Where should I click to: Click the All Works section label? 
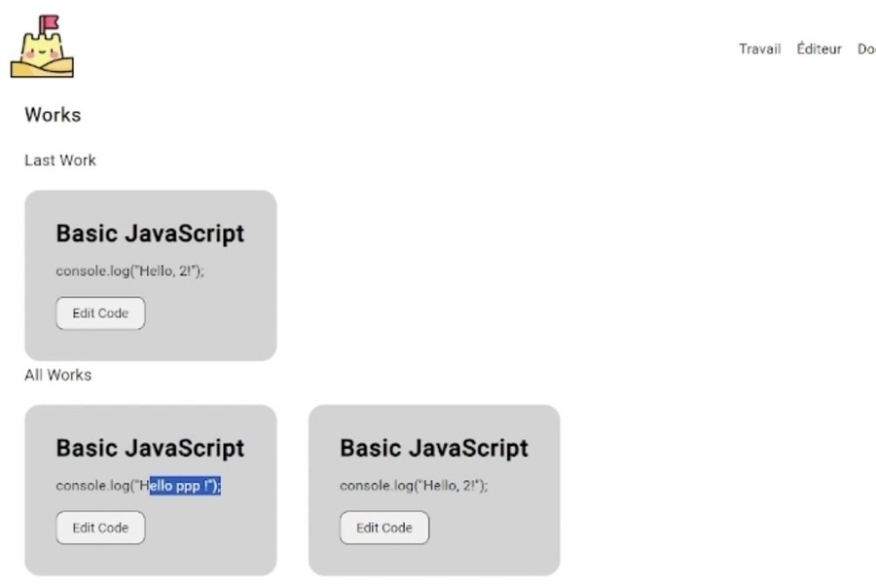tap(58, 375)
